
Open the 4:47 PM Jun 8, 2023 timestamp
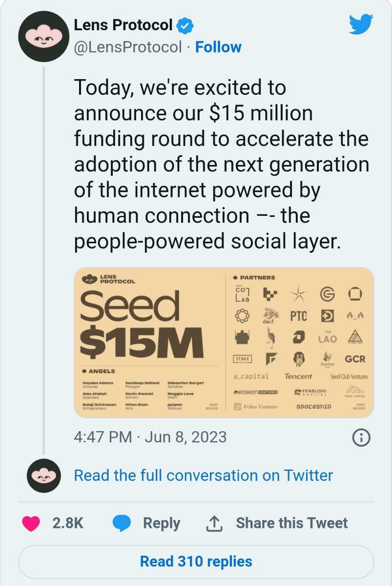coord(150,437)
